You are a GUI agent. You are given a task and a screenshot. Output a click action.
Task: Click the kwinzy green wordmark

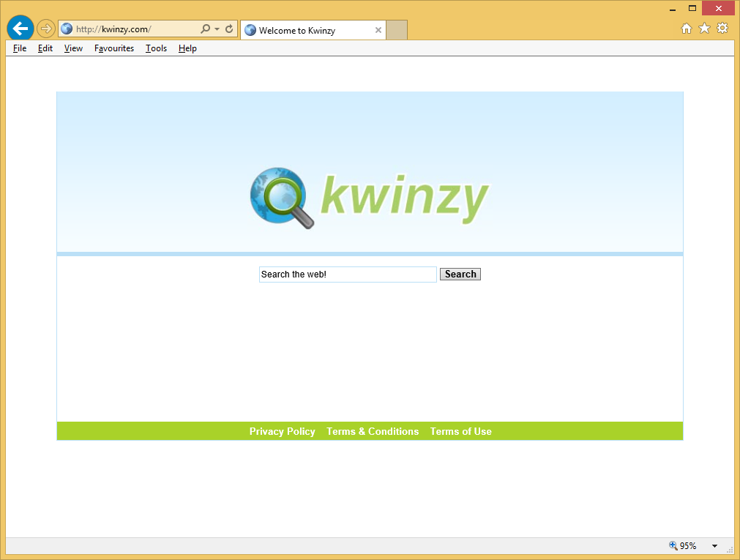pos(405,199)
